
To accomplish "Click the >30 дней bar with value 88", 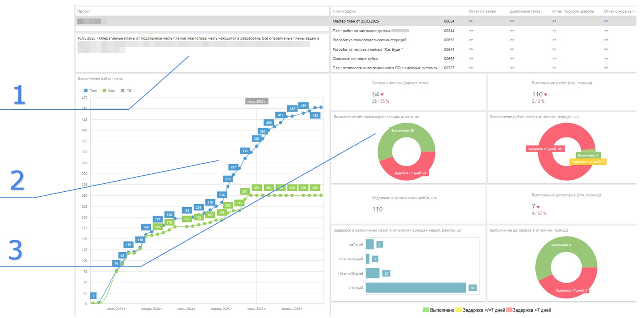I will [x=415, y=288].
